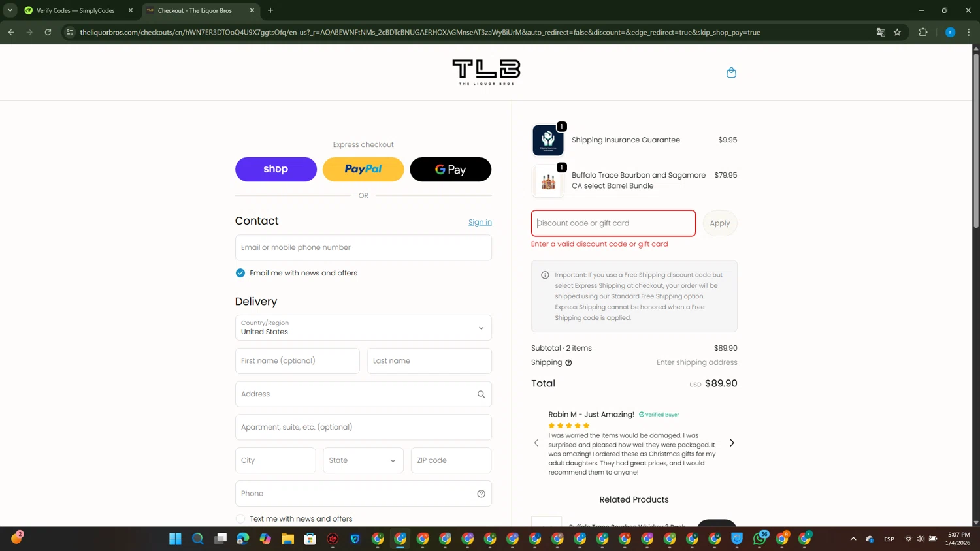
Task: Open Wi-Fi network icon in tray
Action: (908, 539)
